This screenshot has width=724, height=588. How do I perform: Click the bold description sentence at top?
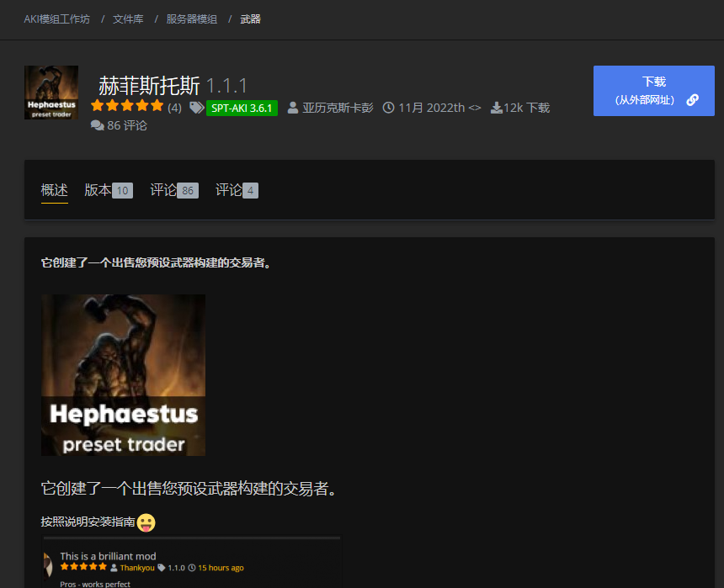(x=156, y=262)
